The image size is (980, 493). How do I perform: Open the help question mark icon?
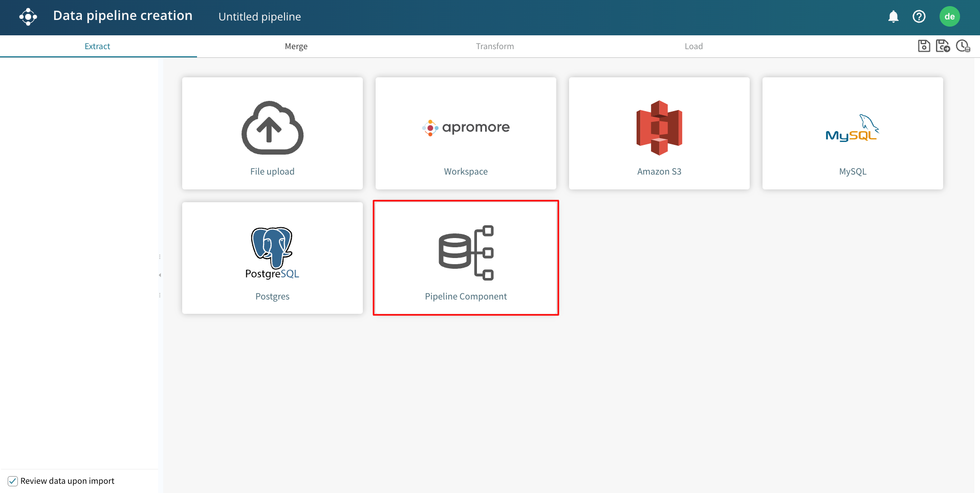919,17
